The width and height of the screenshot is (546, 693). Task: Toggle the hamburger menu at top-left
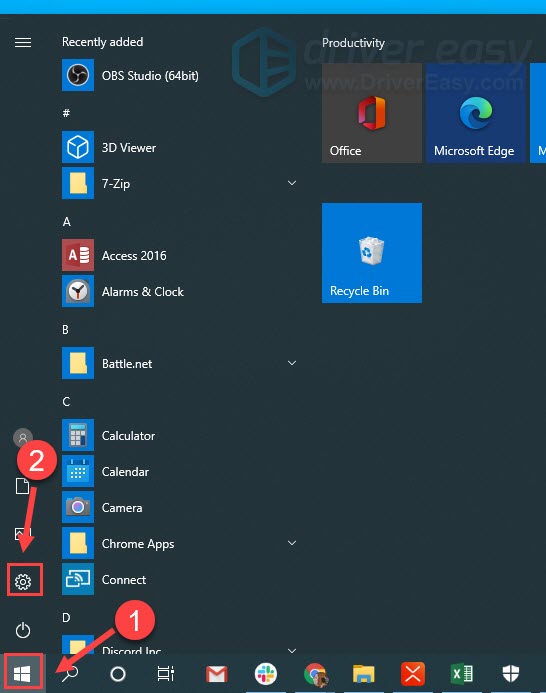23,42
